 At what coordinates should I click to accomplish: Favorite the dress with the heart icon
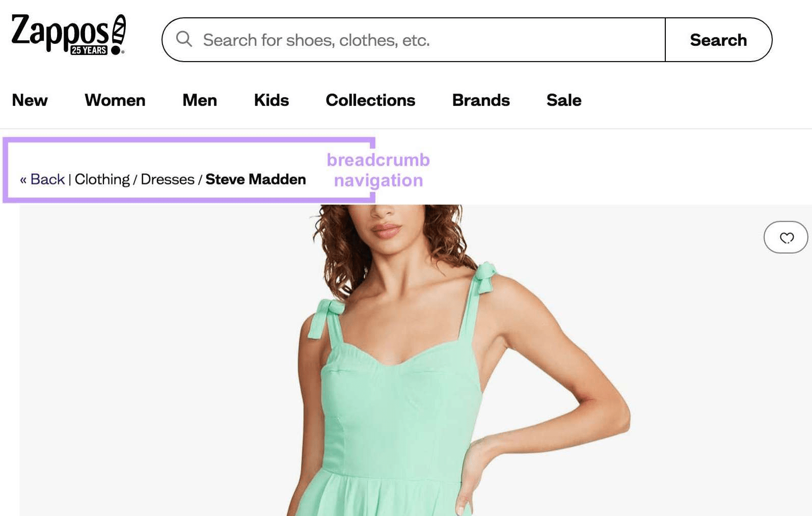click(x=786, y=237)
